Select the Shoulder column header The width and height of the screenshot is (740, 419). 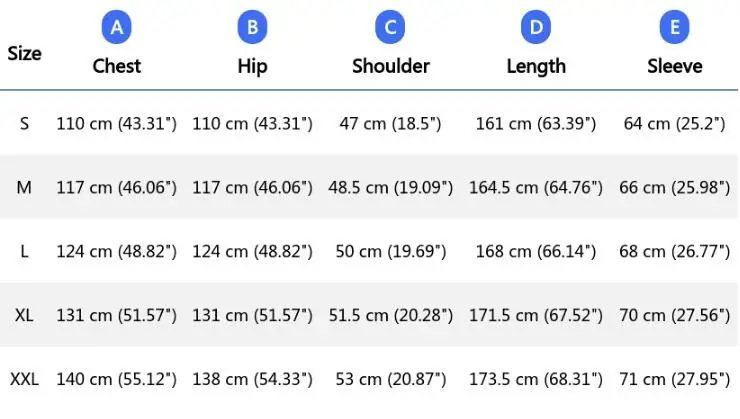point(390,66)
